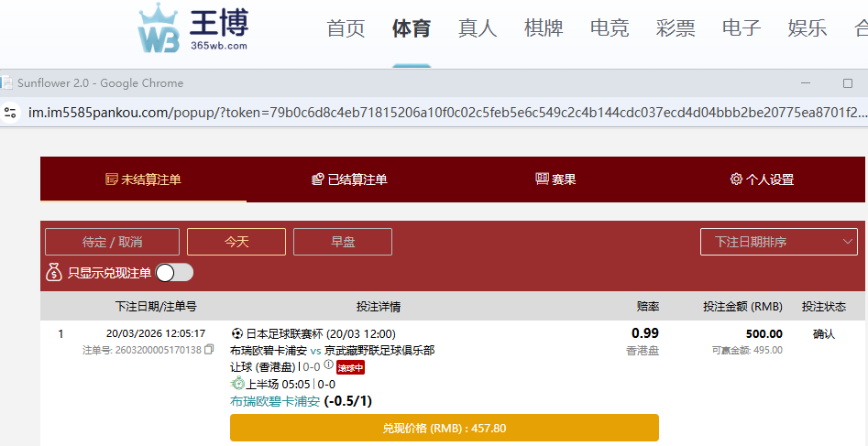Click the soccer ball icon beside 日本足球联赛杯

pyautogui.click(x=237, y=334)
